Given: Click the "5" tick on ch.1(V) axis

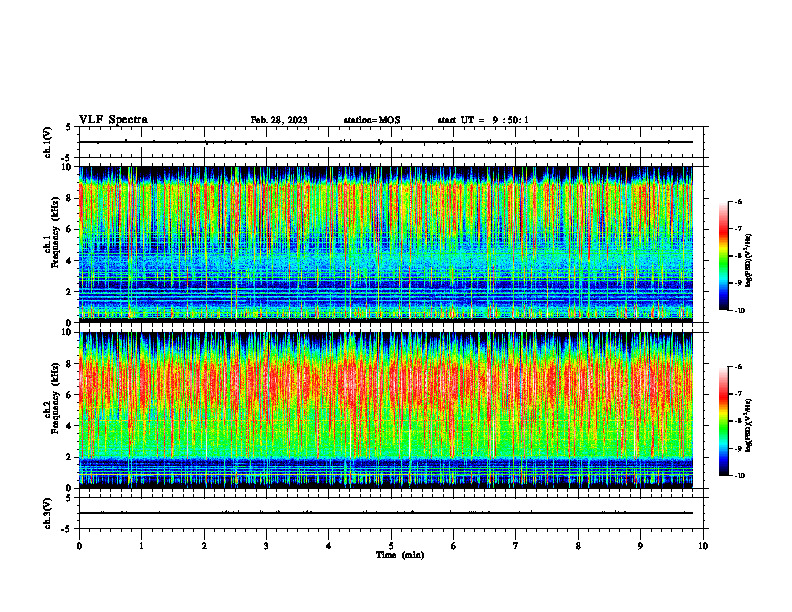Looking at the screenshot, I should tap(68, 128).
